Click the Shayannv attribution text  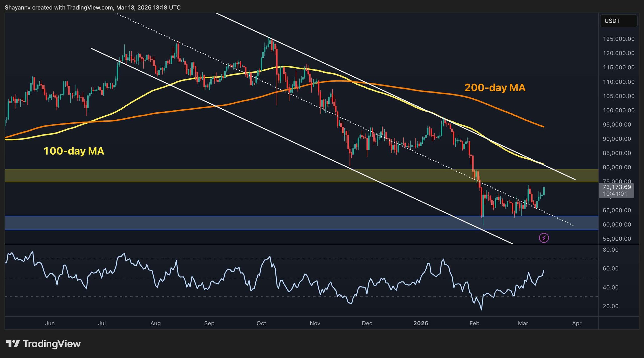tap(18, 8)
